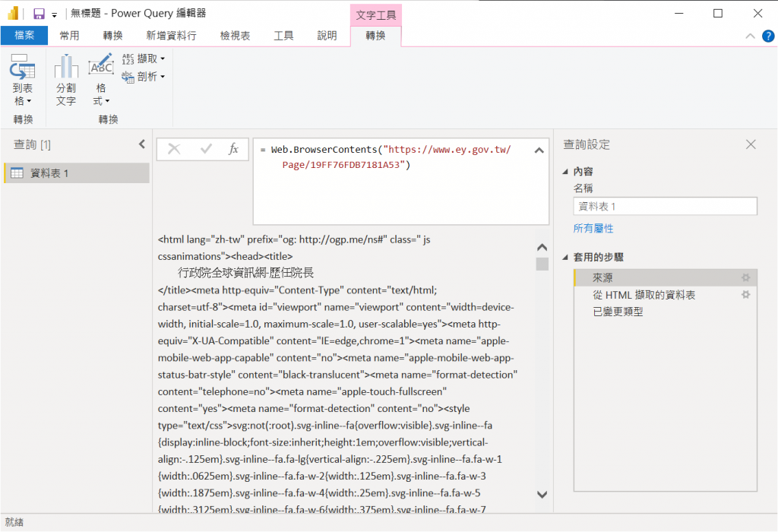Click the preview scrollbar up arrow
Image resolution: width=778 pixels, height=532 pixels.
[542, 247]
